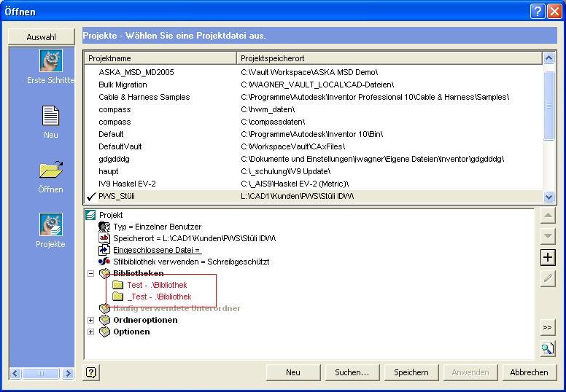
Task: Click the Optionen folder icon
Action: (105, 332)
